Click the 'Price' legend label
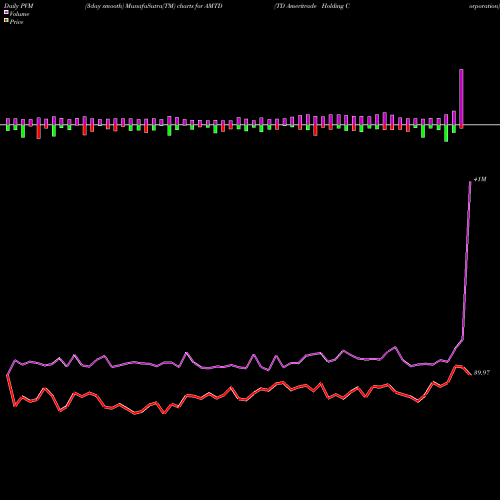500x500 pixels. click(17, 22)
